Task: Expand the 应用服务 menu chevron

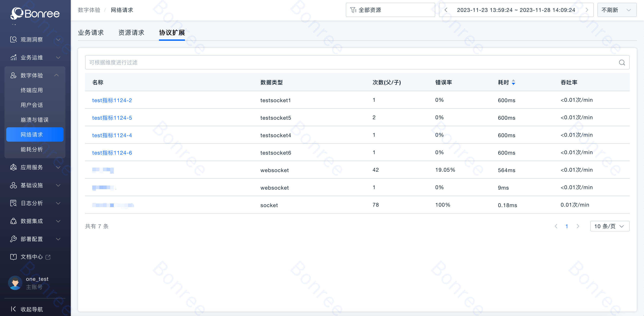Action: 58,167
